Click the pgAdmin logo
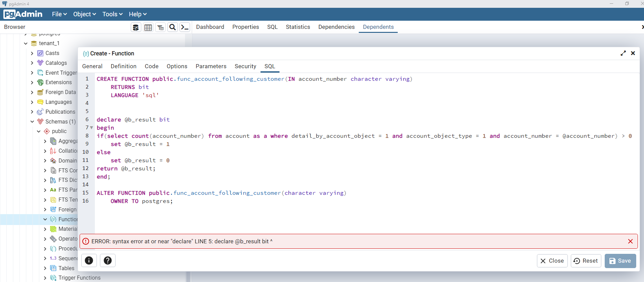 click(x=23, y=14)
